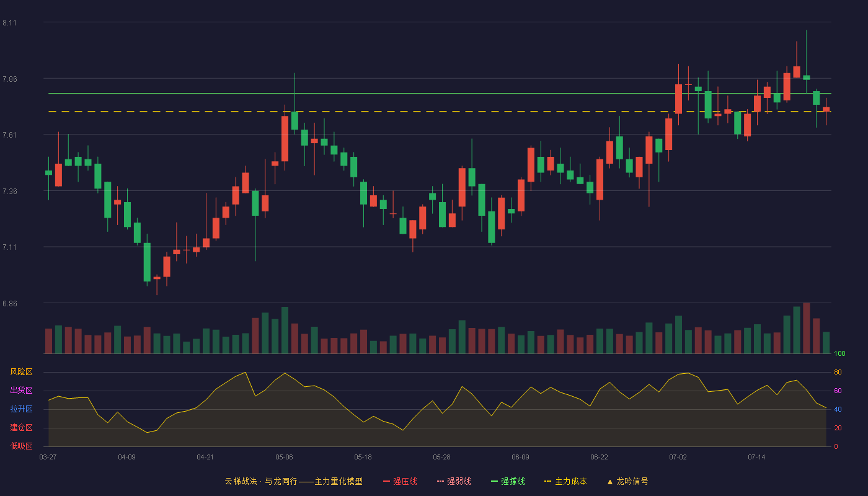Click the 06-22 date label
868x496 pixels.
599,457
